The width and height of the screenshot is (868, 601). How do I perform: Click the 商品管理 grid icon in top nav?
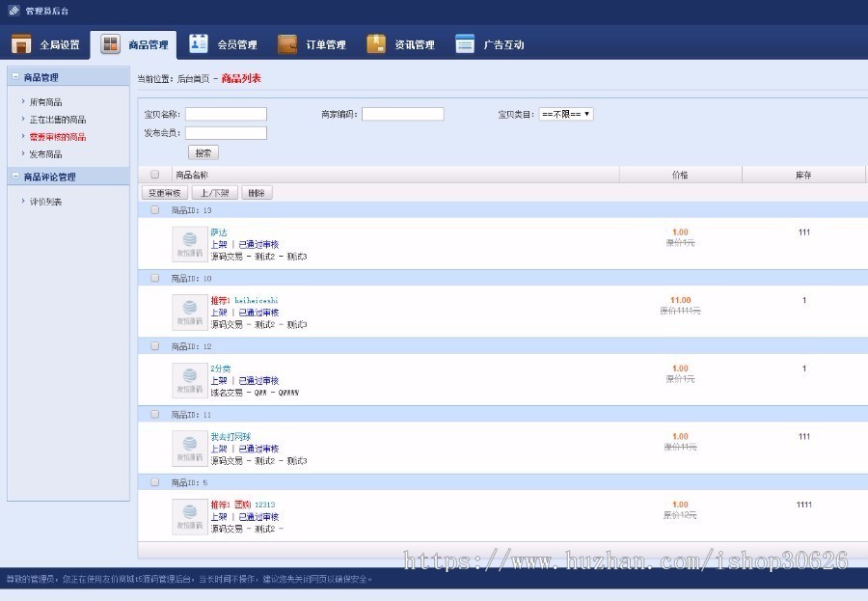[109, 43]
